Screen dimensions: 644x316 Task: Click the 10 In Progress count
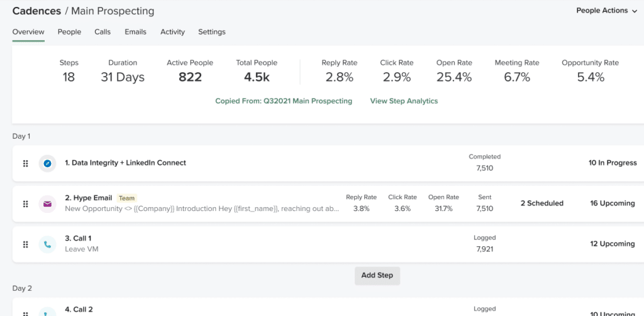(x=613, y=163)
